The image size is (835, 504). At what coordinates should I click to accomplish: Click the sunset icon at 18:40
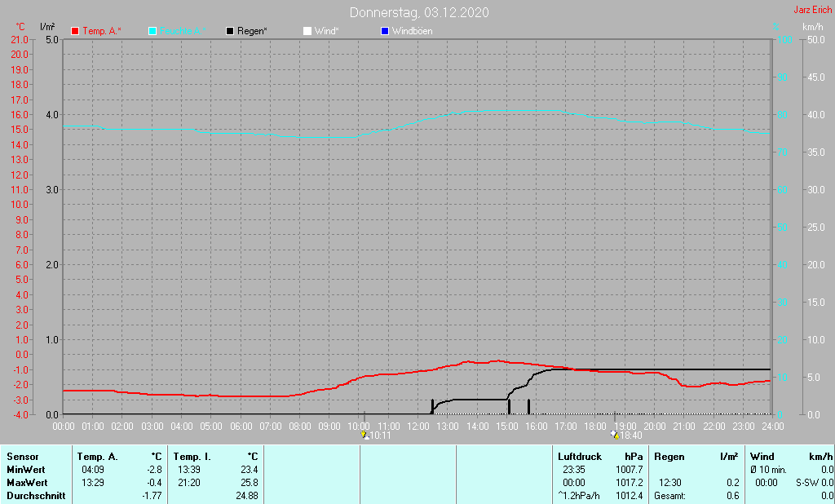pos(615,435)
